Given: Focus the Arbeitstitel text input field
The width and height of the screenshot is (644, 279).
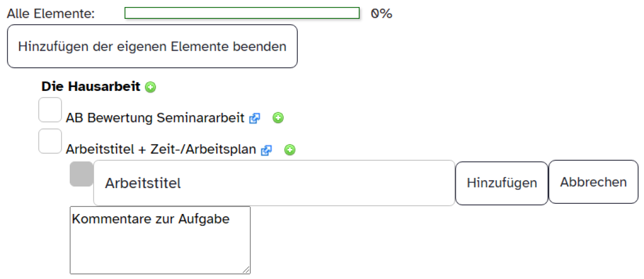Looking at the screenshot, I should tap(274, 183).
